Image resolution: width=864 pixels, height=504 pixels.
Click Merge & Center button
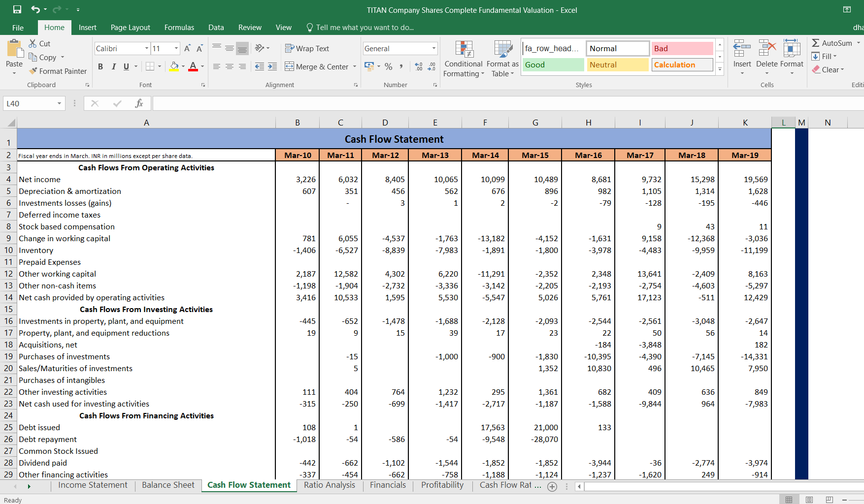point(317,66)
